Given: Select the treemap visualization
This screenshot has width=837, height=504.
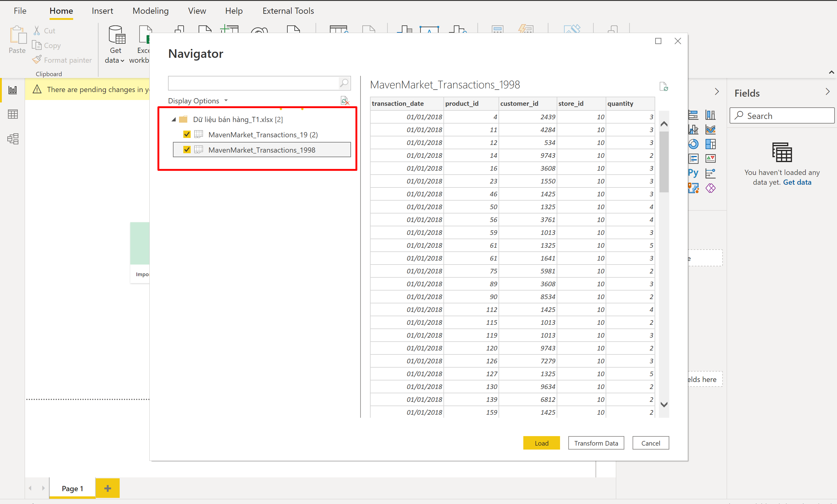Looking at the screenshot, I should (x=710, y=144).
